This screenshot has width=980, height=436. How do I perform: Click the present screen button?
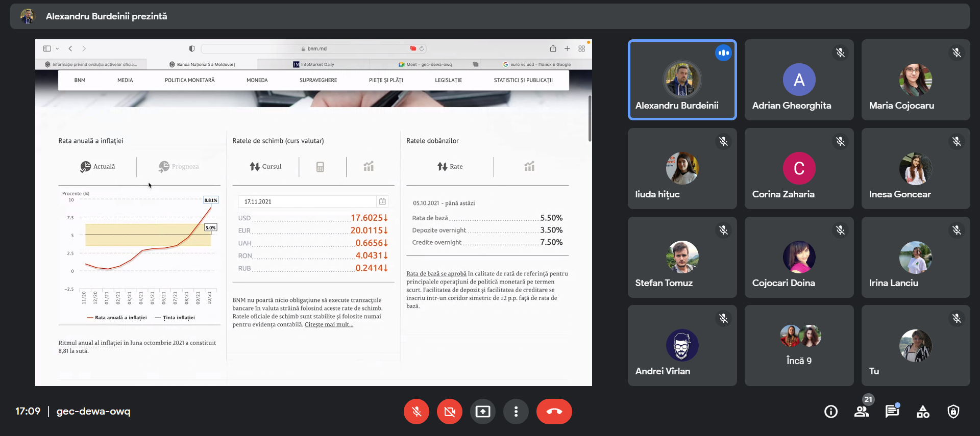tap(482, 412)
